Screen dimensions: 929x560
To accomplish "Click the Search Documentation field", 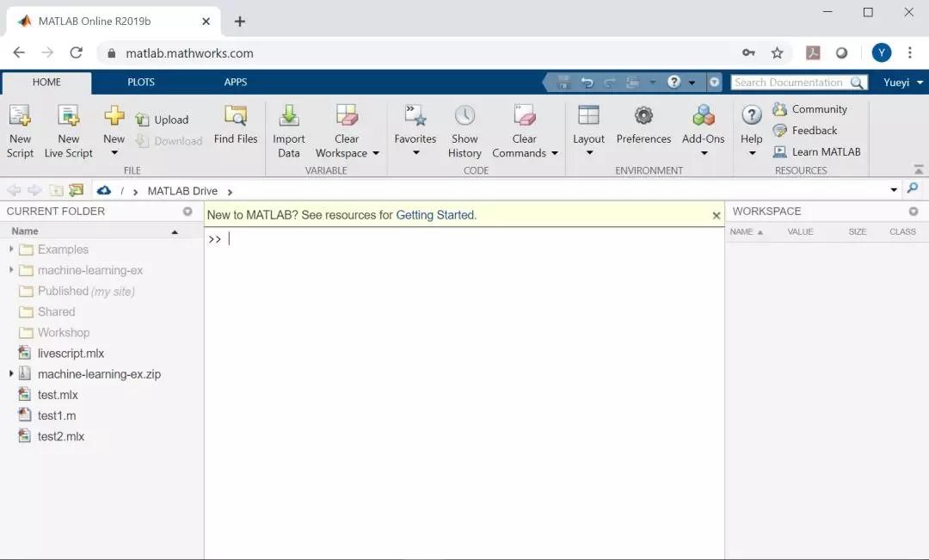I will [799, 83].
